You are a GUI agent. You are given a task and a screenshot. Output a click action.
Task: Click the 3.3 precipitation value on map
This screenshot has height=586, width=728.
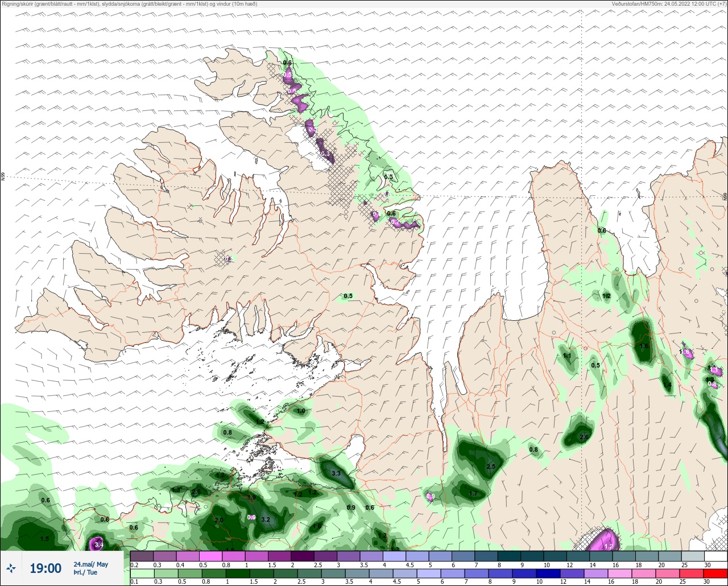point(336,473)
